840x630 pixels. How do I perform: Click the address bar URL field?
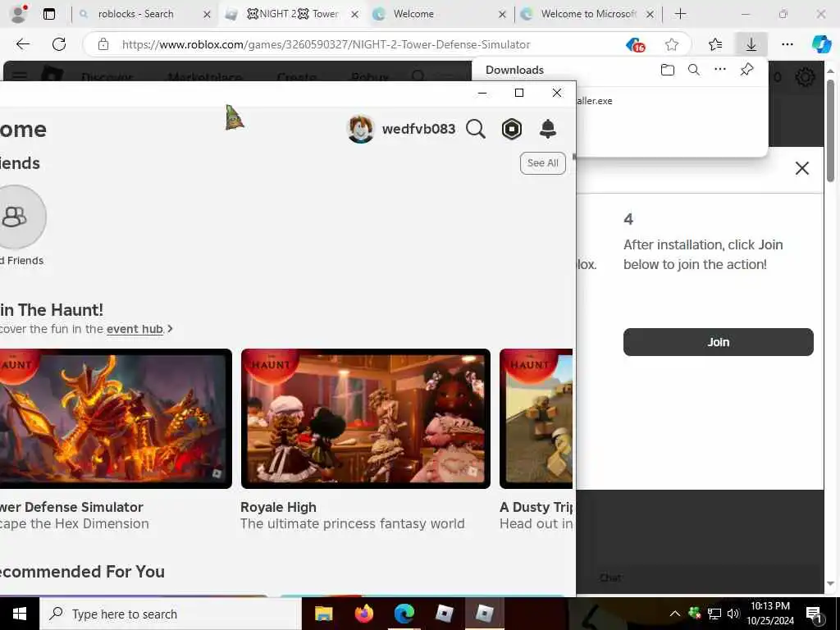coord(326,44)
